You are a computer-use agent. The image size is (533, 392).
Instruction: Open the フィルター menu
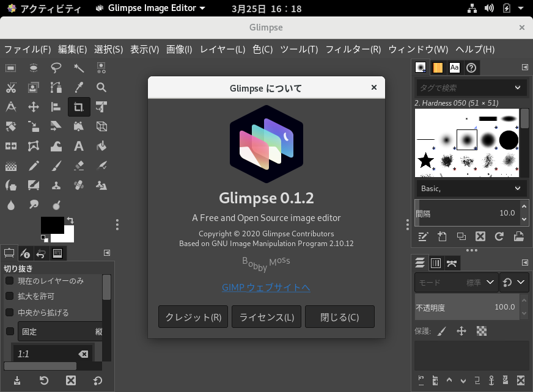coord(353,49)
